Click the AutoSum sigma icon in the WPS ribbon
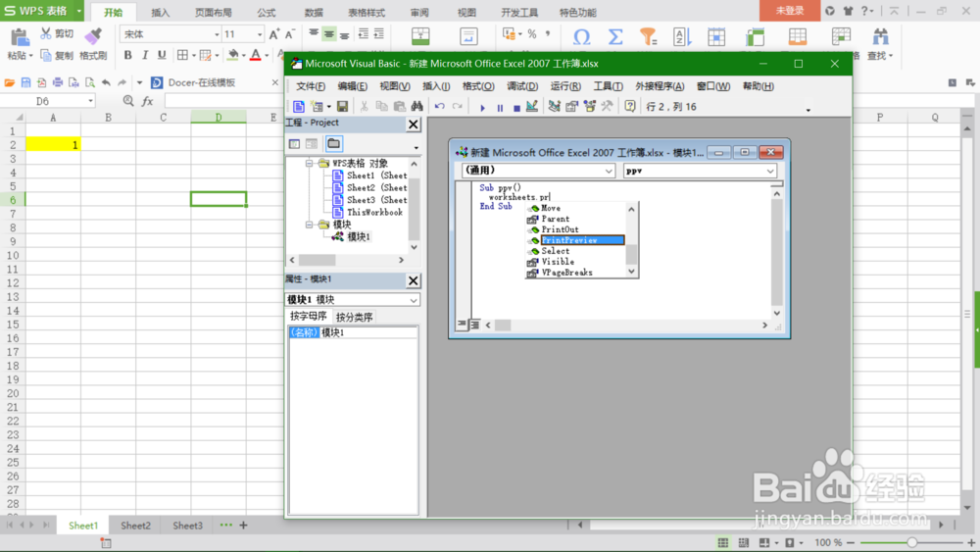This screenshot has height=552, width=980. click(x=615, y=37)
